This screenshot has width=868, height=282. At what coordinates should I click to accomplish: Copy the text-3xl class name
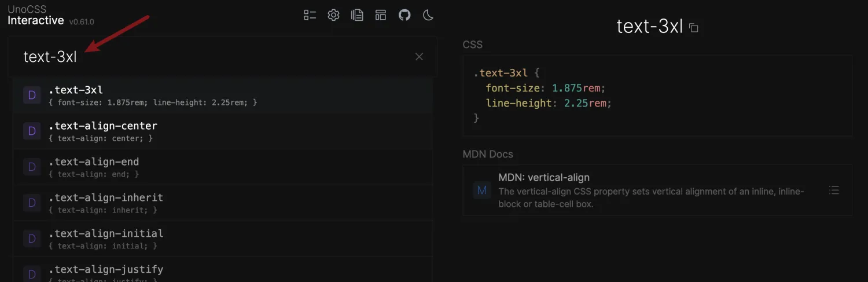coord(694,28)
